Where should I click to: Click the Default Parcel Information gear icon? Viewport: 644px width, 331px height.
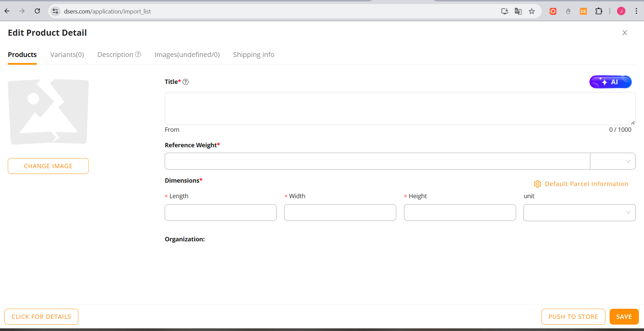tap(538, 184)
